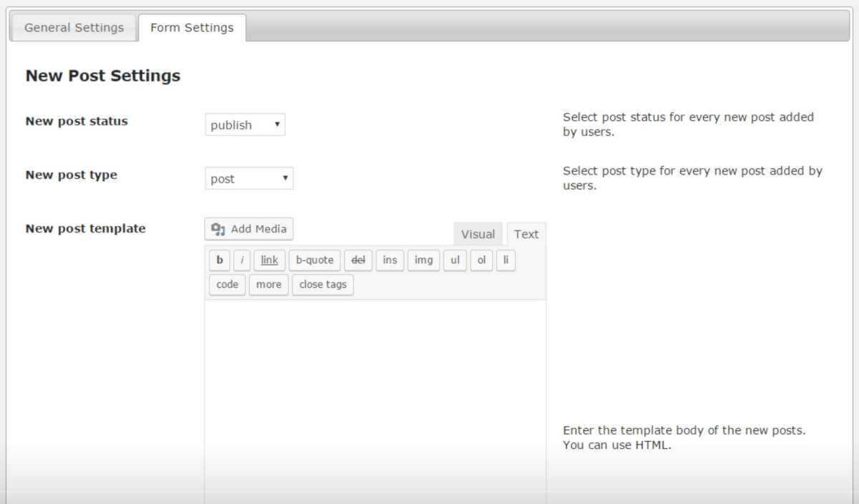Click the close tags button
This screenshot has height=504, width=859.
click(x=322, y=284)
